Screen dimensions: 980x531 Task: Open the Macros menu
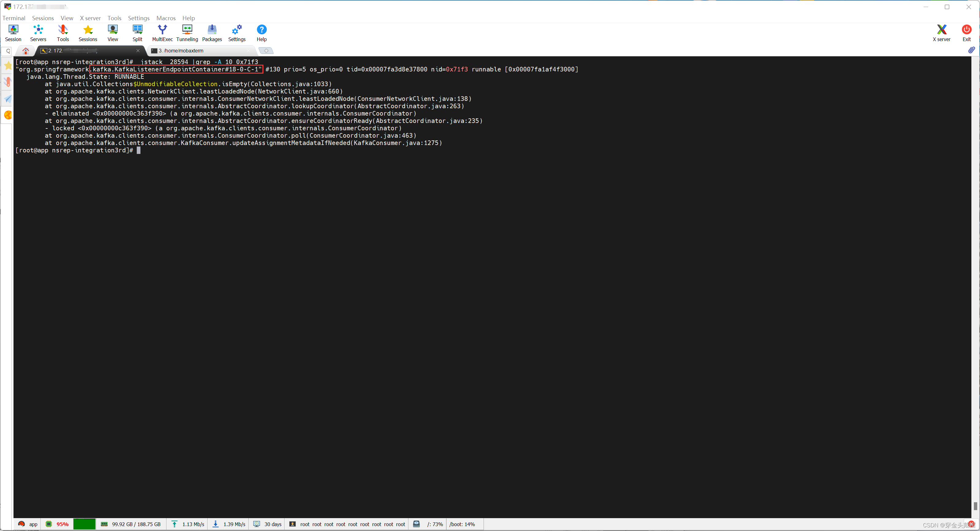click(x=166, y=18)
